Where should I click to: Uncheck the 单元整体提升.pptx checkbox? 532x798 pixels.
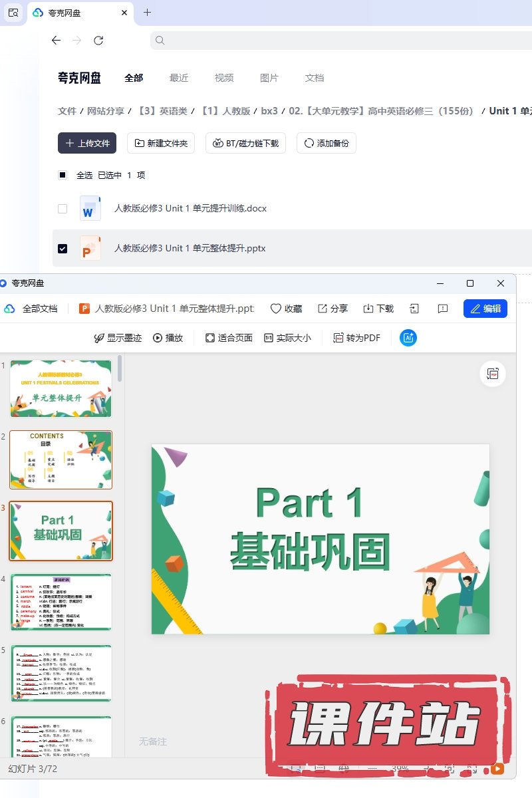click(63, 249)
